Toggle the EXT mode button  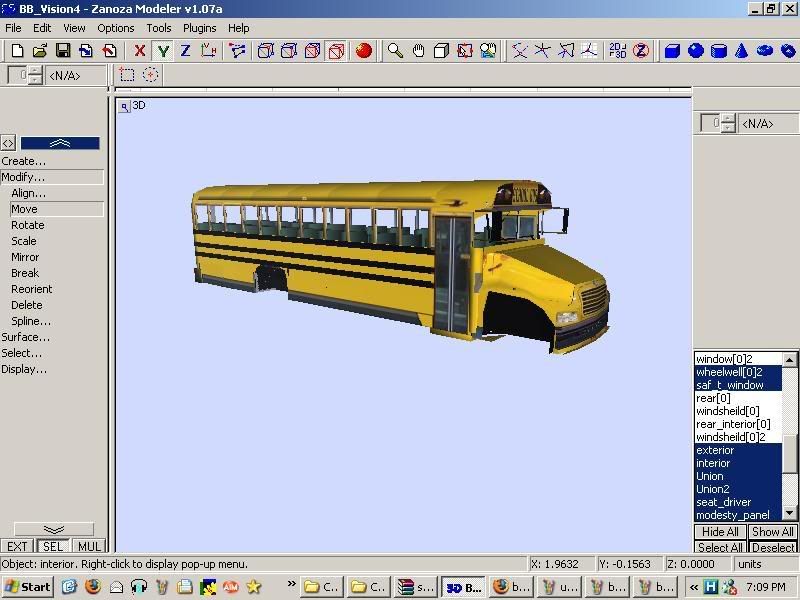coord(17,546)
